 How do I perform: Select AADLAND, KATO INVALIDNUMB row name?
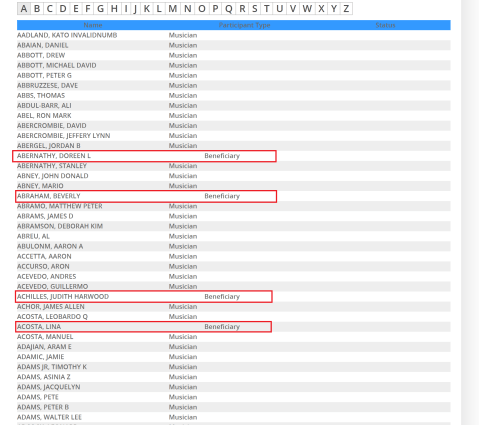click(x=67, y=35)
